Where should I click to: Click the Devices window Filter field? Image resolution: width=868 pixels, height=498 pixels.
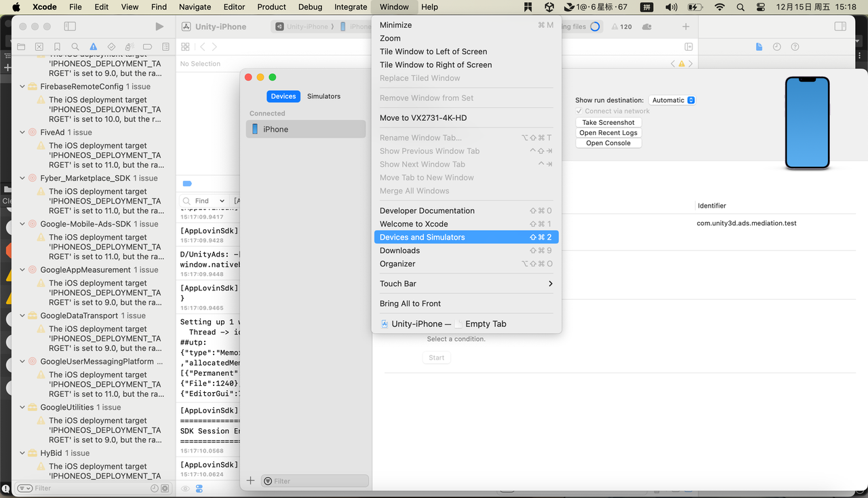pos(315,481)
